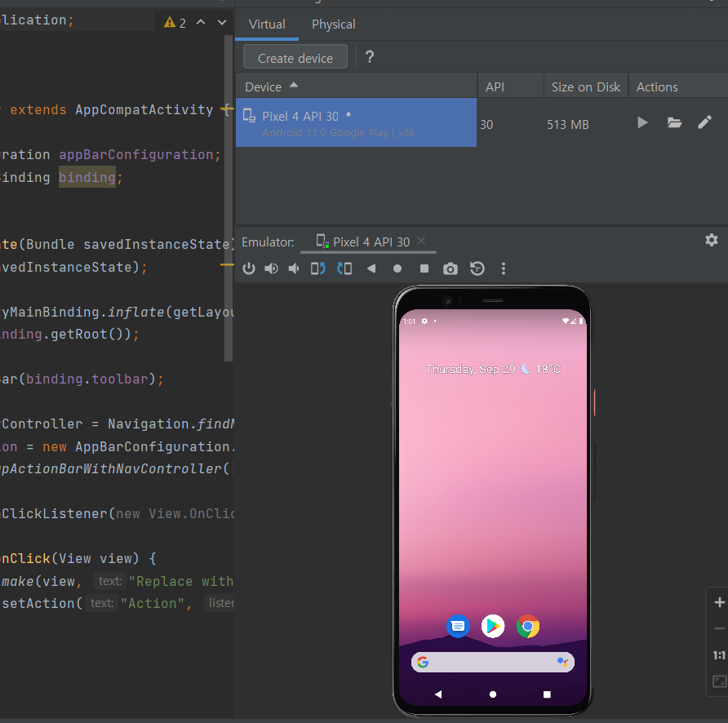Tap the phone's Home navigation button
728x723 pixels.
coord(493,694)
